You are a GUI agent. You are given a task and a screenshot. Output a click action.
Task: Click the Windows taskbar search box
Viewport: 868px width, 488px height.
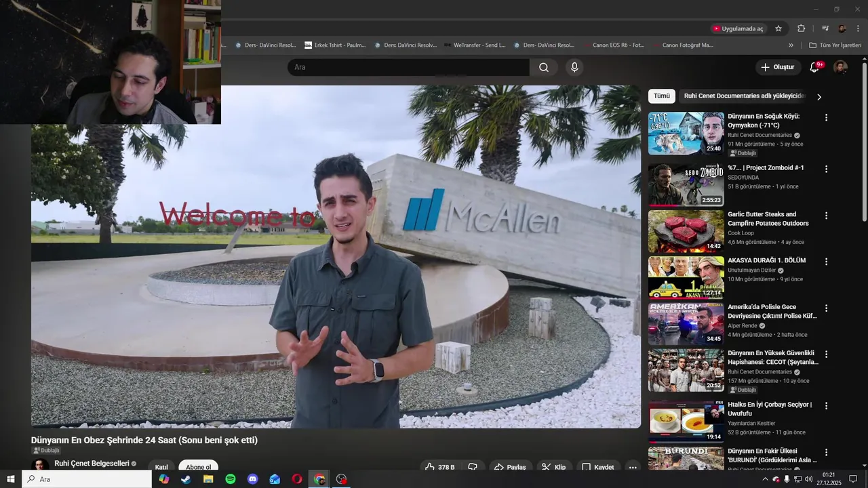point(87,479)
